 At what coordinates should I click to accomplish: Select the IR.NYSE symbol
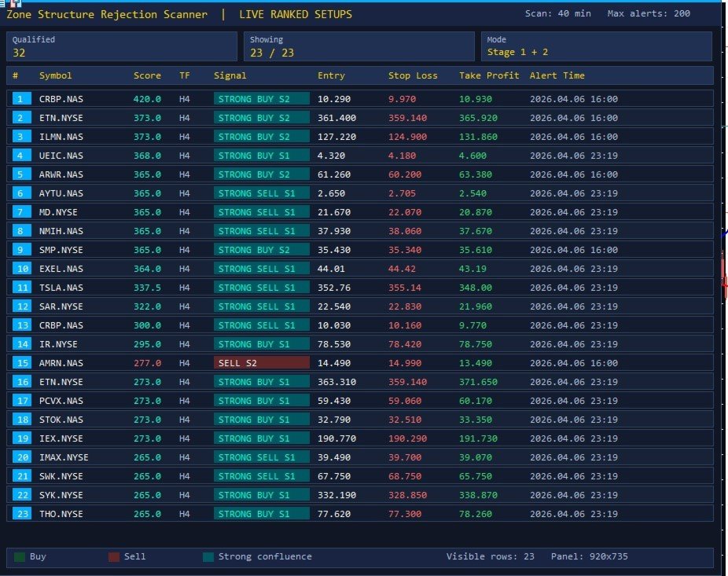tap(58, 344)
